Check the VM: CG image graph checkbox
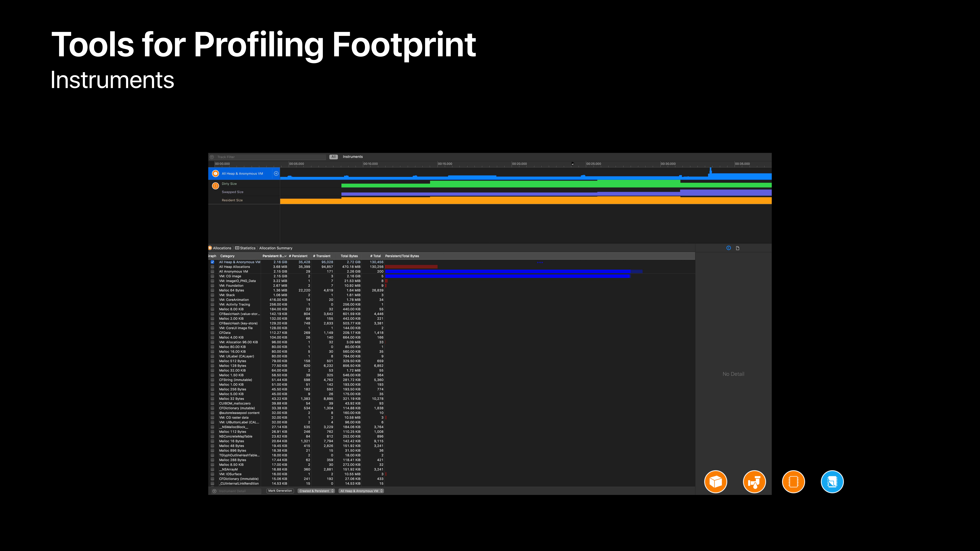The image size is (980, 551). click(x=212, y=276)
